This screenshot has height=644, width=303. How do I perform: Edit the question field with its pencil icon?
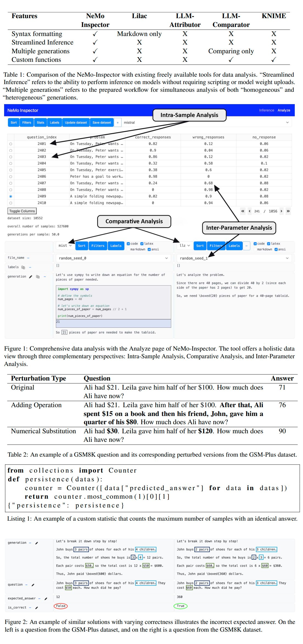[x=33, y=585]
